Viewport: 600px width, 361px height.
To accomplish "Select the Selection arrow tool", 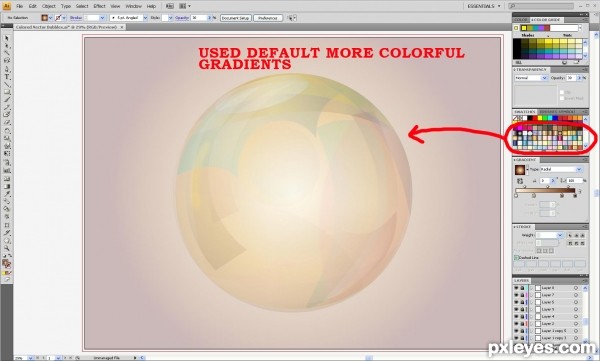I will click(x=7, y=38).
